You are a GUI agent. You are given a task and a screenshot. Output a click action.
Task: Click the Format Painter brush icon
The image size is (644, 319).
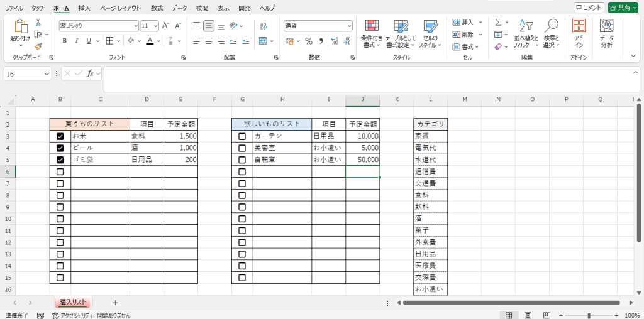click(38, 46)
